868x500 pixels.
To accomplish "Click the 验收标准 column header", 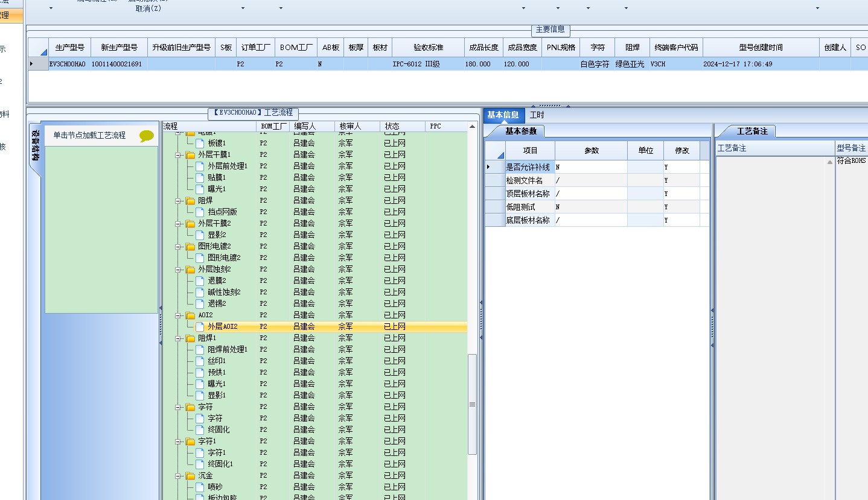I will pos(429,48).
